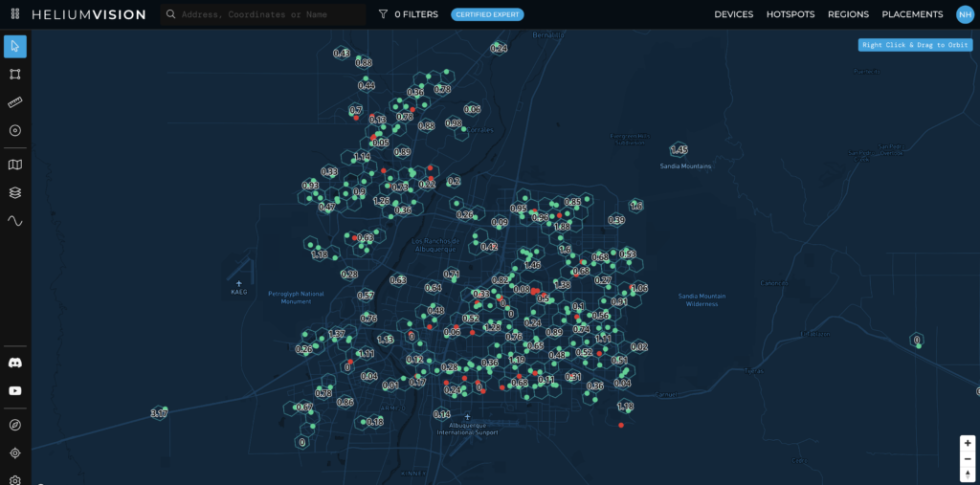Choose the ruler measure tool

(15, 102)
